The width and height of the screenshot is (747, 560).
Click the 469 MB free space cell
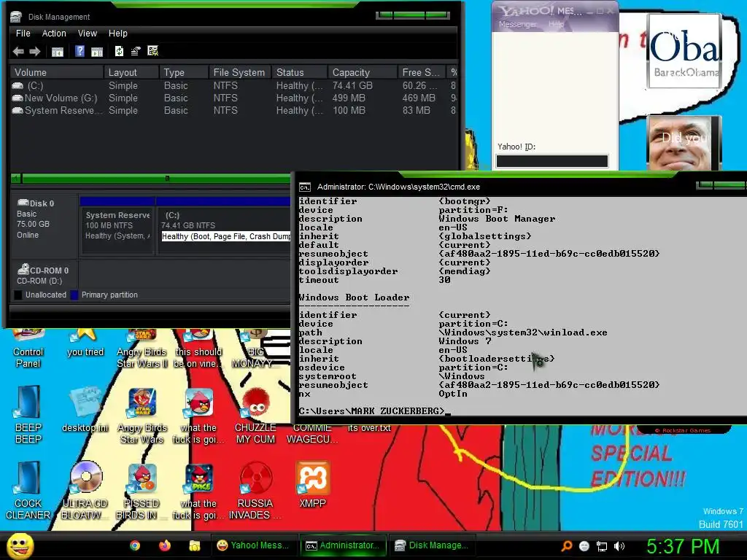(x=419, y=98)
